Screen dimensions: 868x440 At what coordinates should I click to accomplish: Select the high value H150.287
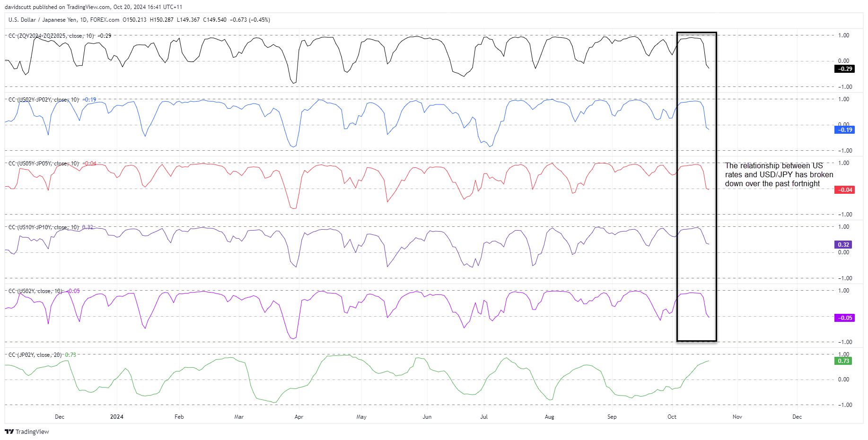click(161, 20)
